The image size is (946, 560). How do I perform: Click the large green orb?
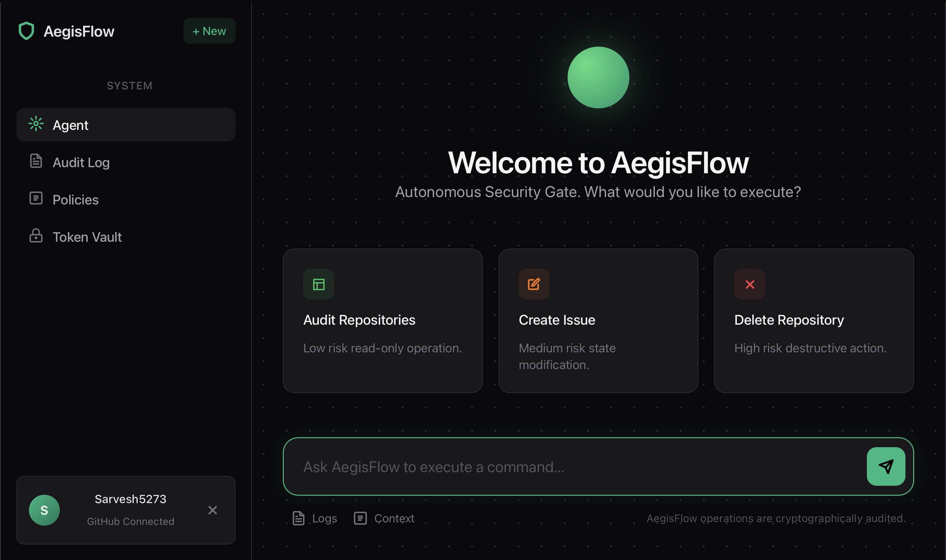point(598,77)
